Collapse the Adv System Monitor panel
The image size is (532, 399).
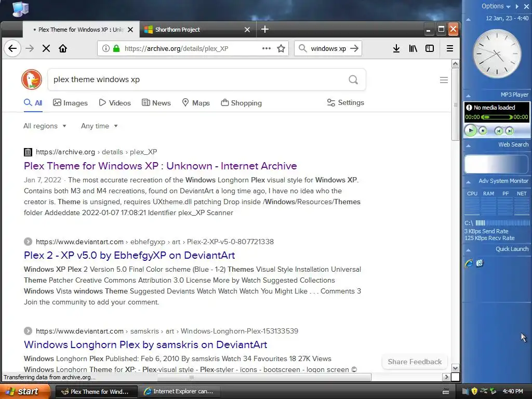(468, 182)
